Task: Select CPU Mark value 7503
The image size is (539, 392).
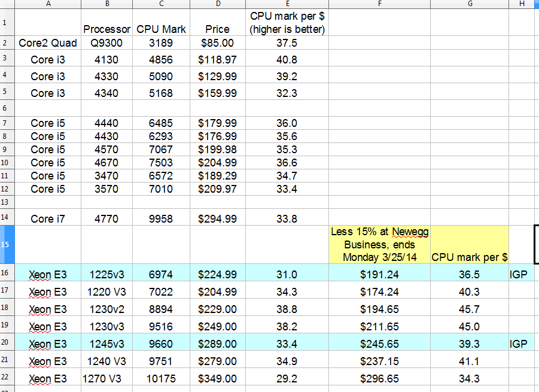Action: 161,163
